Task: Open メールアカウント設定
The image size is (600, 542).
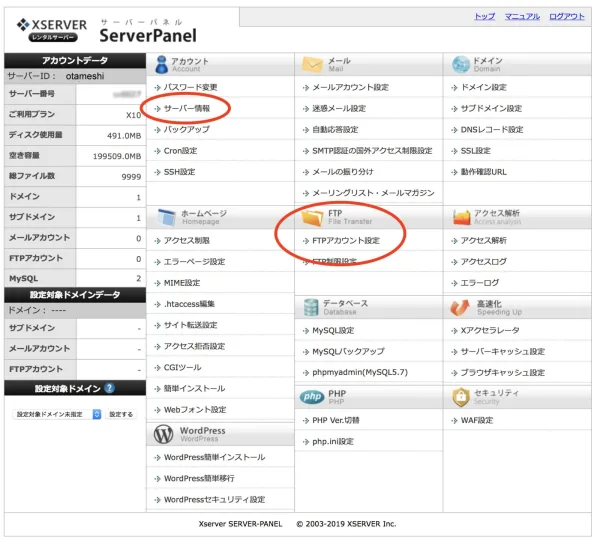Action: (x=350, y=87)
